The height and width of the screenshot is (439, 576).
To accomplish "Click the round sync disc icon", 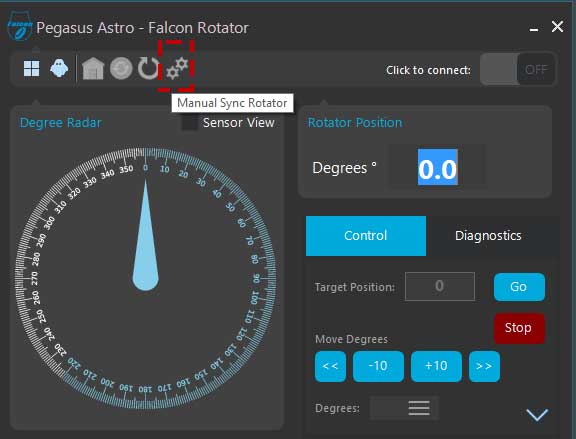I will point(121,68).
